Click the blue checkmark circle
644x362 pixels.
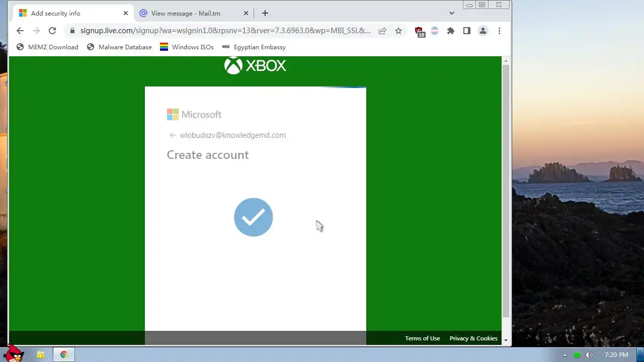[254, 217]
